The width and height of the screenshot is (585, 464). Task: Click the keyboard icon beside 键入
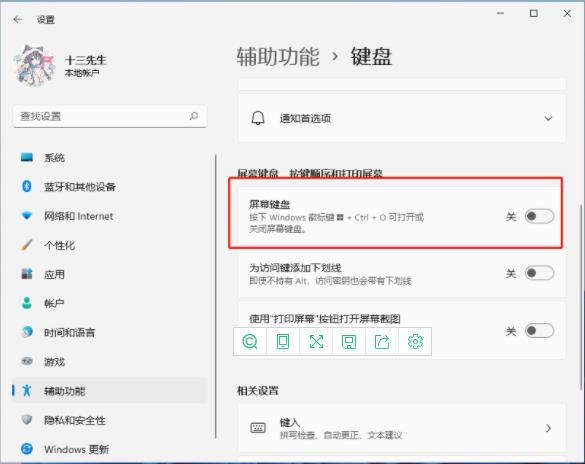point(258,427)
